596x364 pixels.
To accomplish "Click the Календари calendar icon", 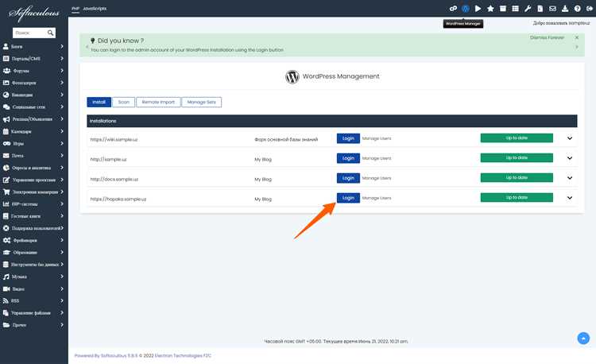I will point(6,131).
